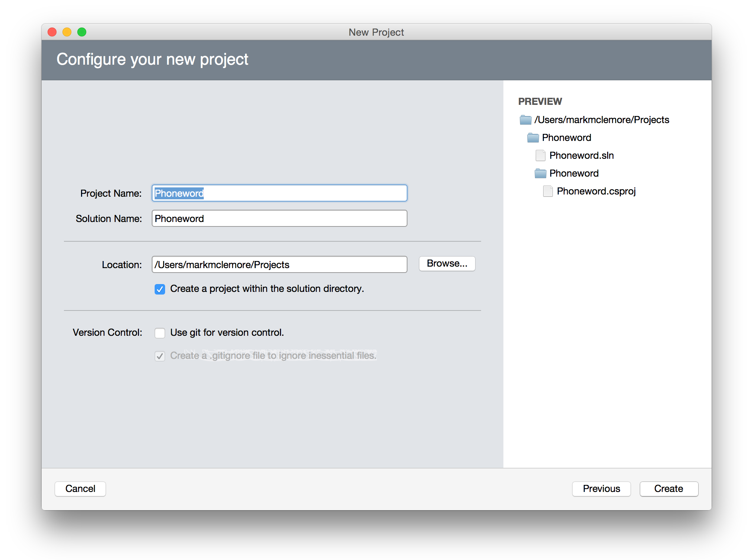Go back with the Previous button

[x=601, y=489]
